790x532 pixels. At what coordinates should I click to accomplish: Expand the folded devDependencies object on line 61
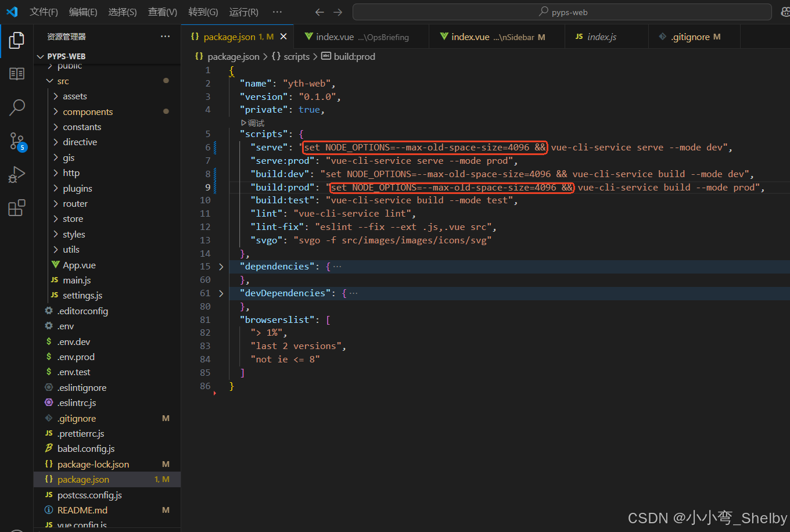coord(221,293)
